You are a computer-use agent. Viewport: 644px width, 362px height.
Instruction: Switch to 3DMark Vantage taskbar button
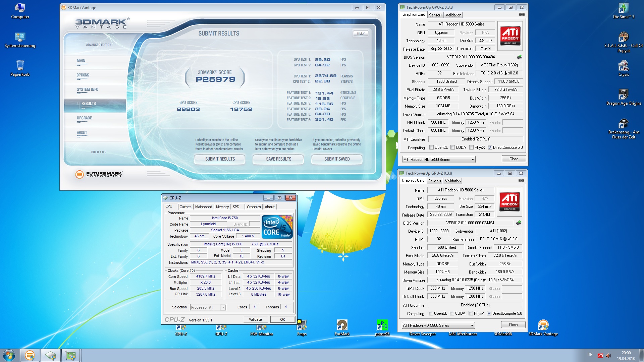[30, 355]
